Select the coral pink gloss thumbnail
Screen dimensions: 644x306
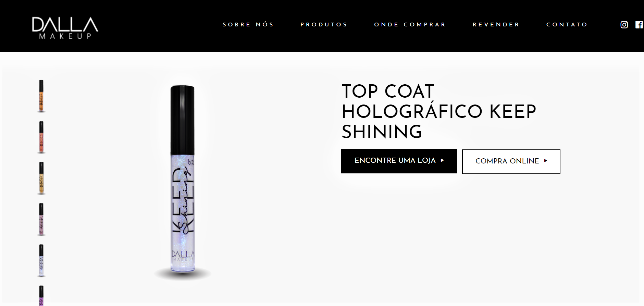click(41, 137)
